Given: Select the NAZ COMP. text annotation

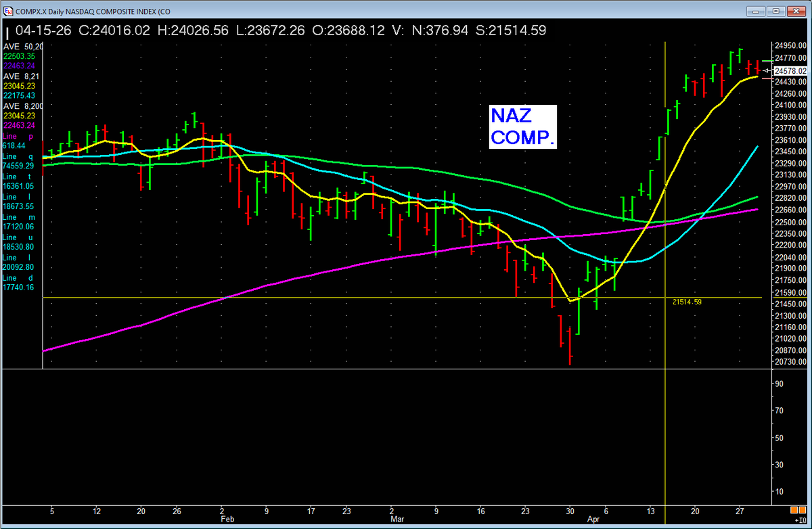Looking at the screenshot, I should 522,127.
